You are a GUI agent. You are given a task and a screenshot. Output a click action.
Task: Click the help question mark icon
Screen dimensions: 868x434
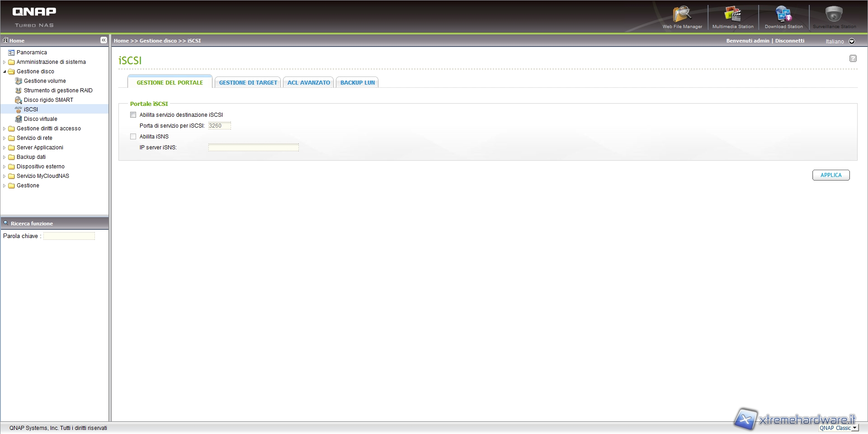coord(853,58)
